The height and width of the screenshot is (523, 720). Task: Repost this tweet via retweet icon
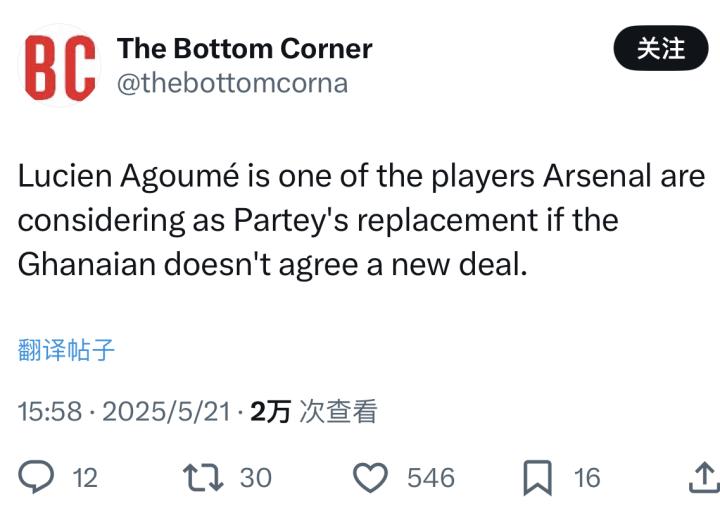pyautogui.click(x=204, y=478)
